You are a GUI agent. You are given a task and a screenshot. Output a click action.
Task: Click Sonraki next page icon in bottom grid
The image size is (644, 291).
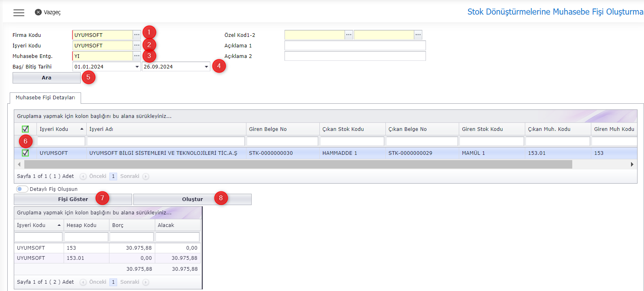pyautogui.click(x=146, y=282)
